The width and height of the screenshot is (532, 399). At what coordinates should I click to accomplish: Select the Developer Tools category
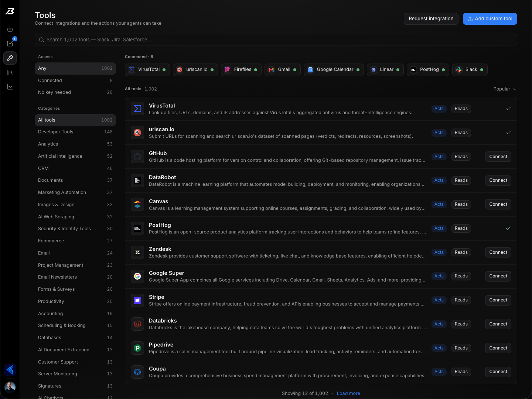coord(75,132)
